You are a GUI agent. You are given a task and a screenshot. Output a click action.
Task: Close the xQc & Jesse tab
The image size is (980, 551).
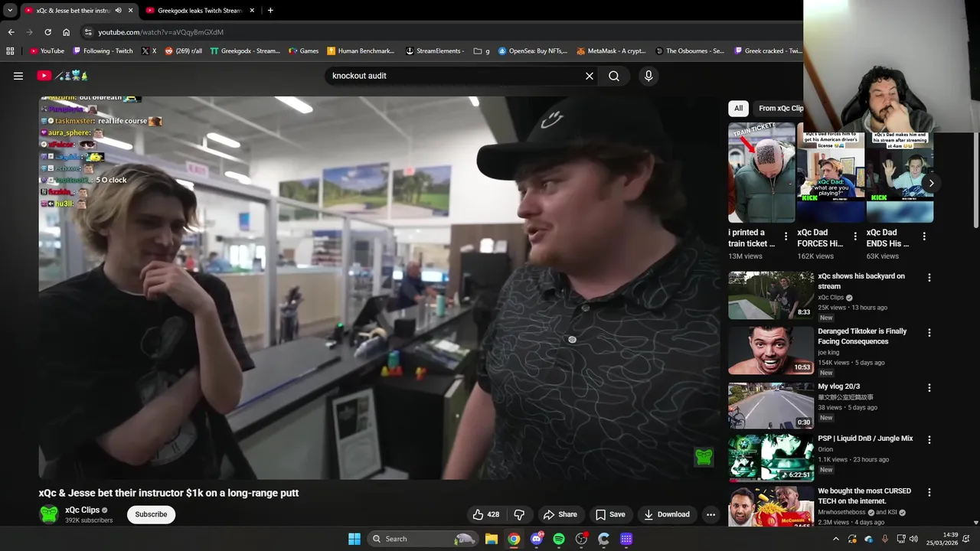point(130,11)
